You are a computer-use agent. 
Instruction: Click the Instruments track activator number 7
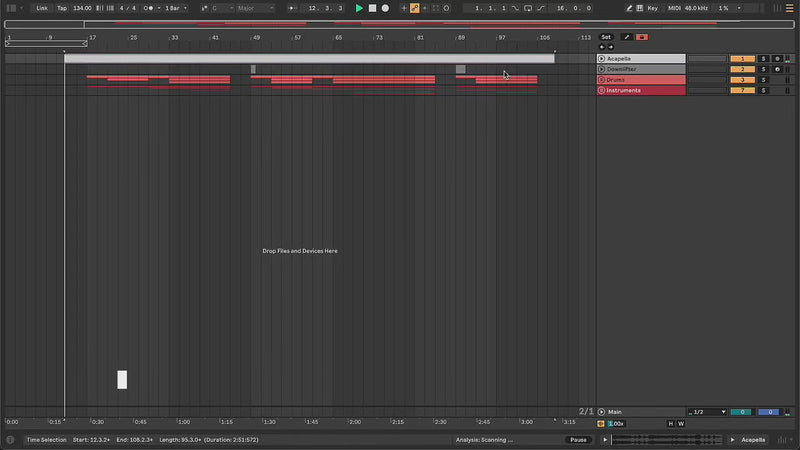(x=742, y=91)
